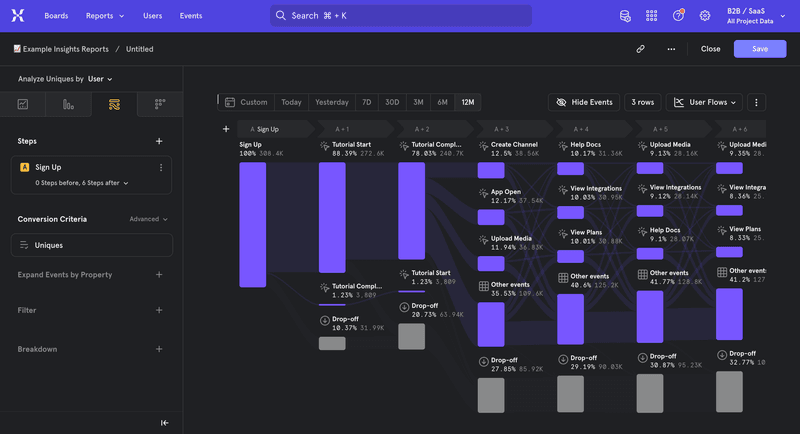
Task: Click the 3 rows button
Action: pyautogui.click(x=643, y=102)
